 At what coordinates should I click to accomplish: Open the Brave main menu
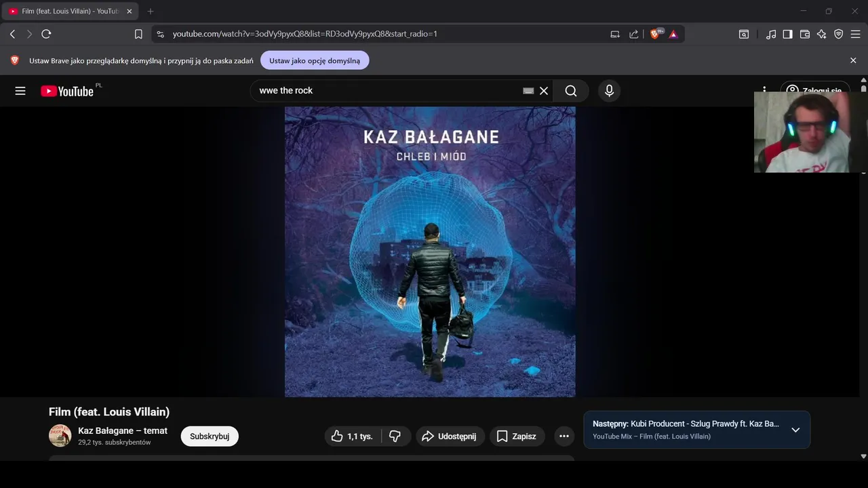click(856, 34)
